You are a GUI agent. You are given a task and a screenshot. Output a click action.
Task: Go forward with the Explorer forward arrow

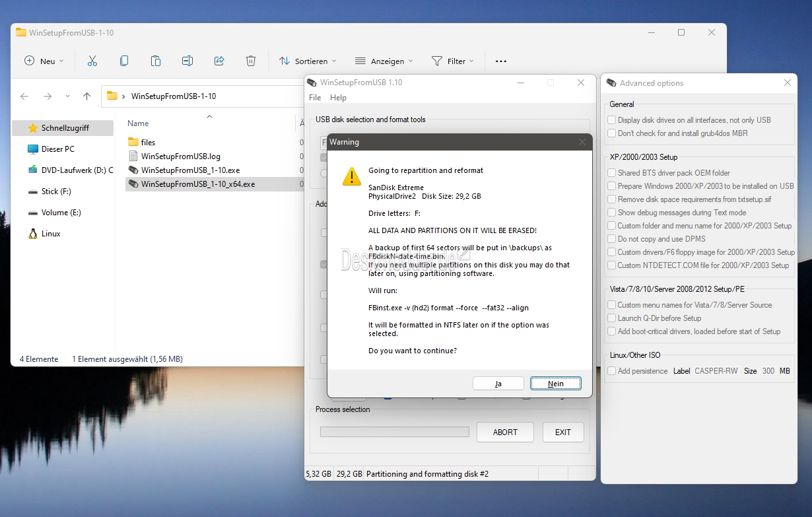48,96
